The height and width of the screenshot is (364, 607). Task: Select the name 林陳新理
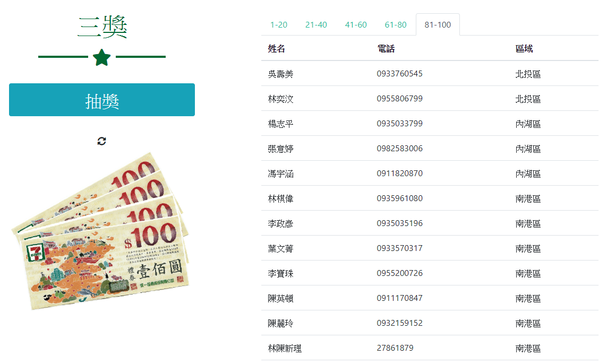pos(285,349)
